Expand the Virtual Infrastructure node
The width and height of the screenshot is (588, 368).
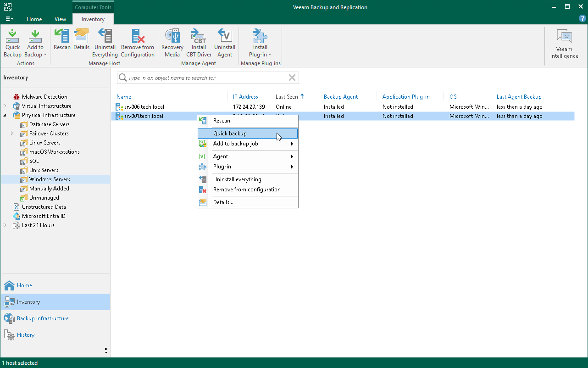(x=5, y=106)
